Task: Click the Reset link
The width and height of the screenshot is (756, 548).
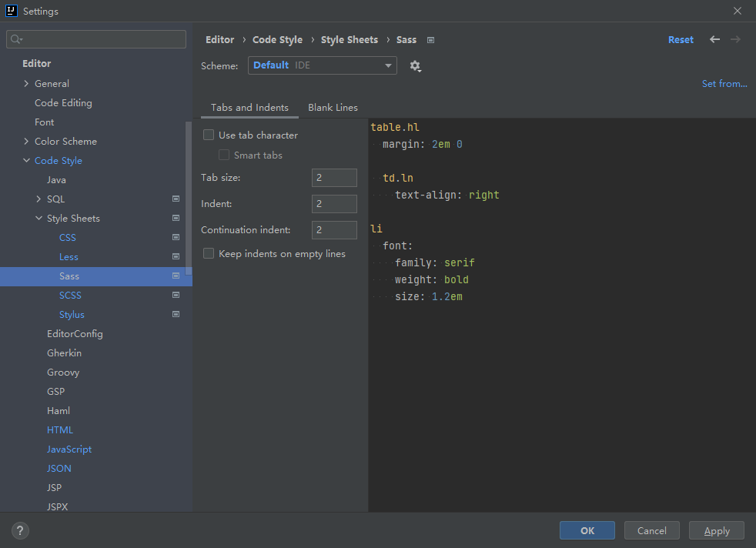Action: [681, 39]
